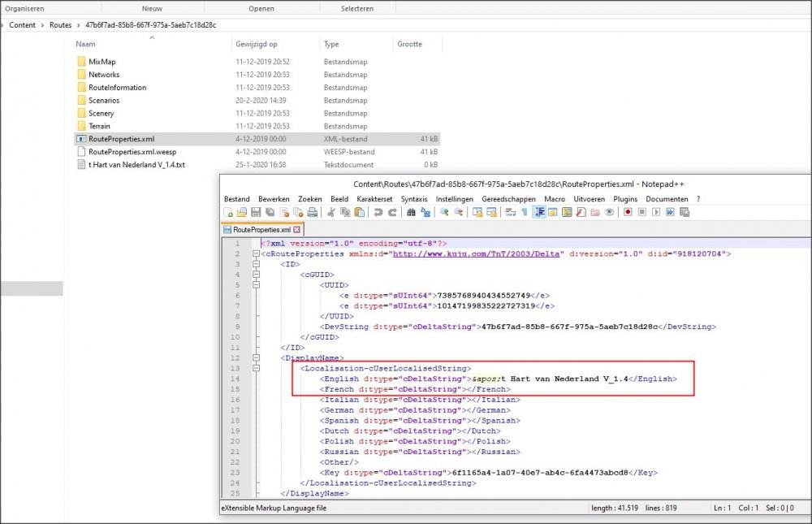
Task: Start macro recording with the red record icon
Action: [628, 213]
